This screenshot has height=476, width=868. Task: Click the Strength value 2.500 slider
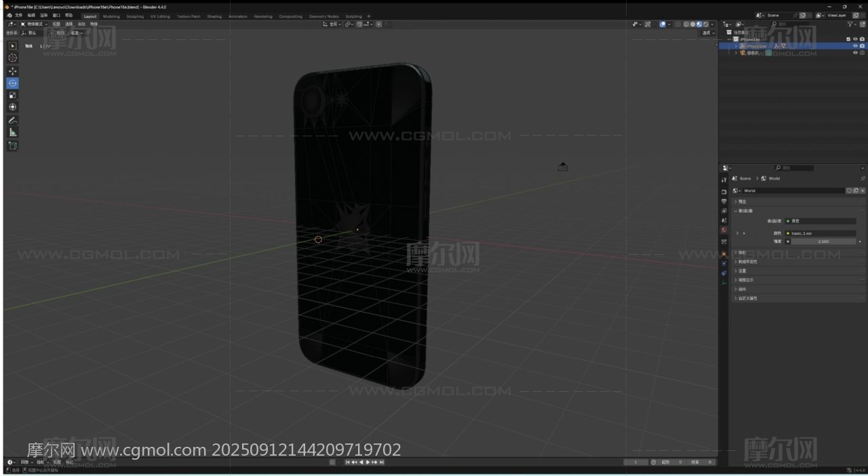point(823,241)
